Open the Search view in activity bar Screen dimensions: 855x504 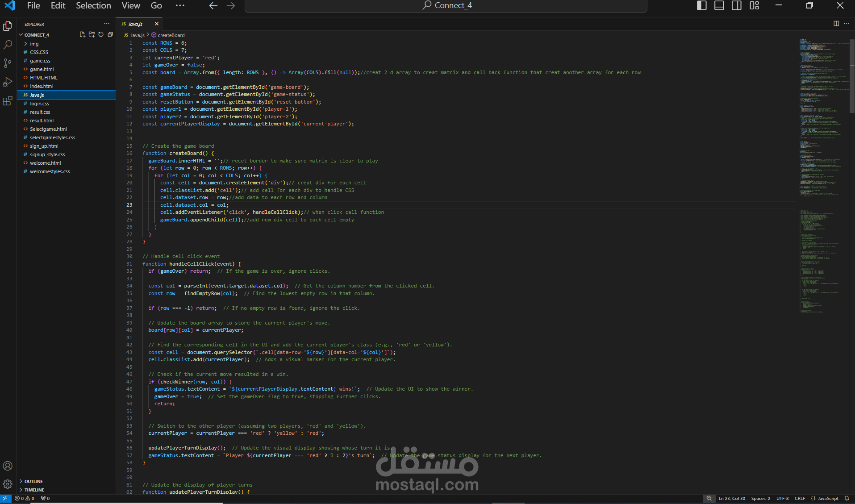tap(8, 45)
